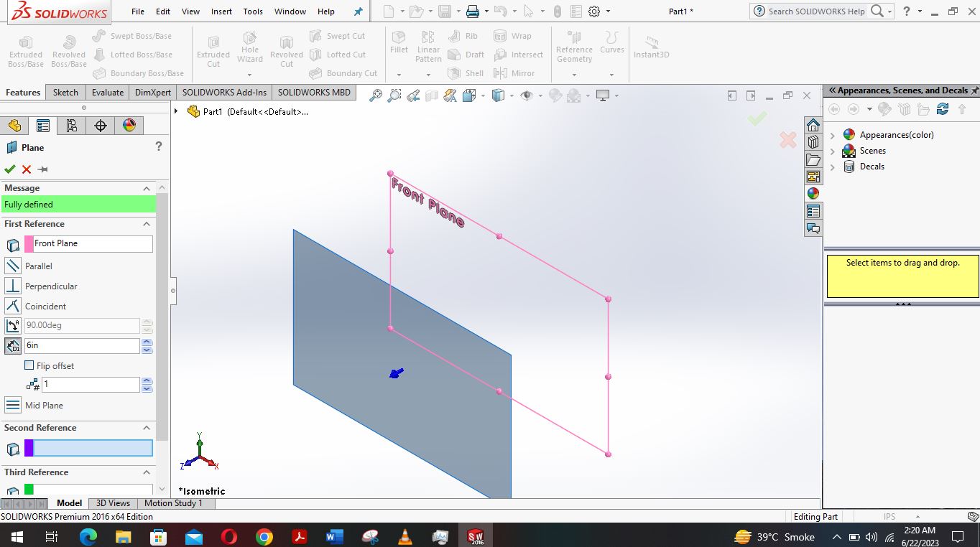Open the FeatureManager Design Tree tab
This screenshot has width=980, height=547.
14,126
